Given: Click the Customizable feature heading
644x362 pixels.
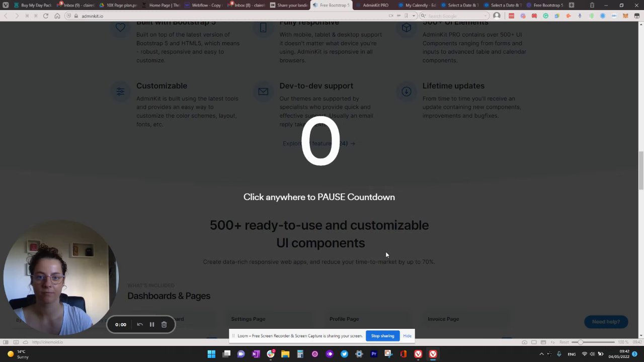Looking at the screenshot, I should tap(162, 86).
